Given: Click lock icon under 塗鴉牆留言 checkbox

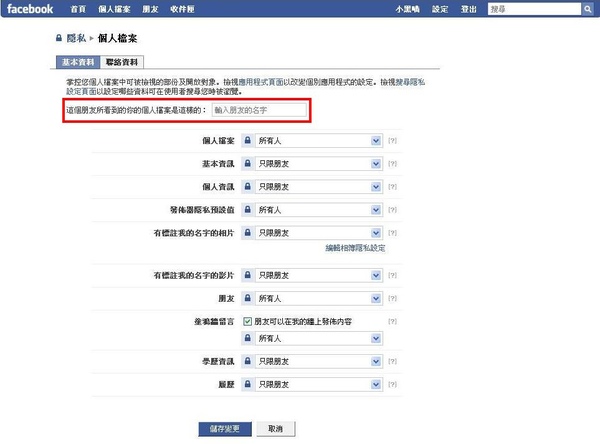Looking at the screenshot, I should pos(248,338).
